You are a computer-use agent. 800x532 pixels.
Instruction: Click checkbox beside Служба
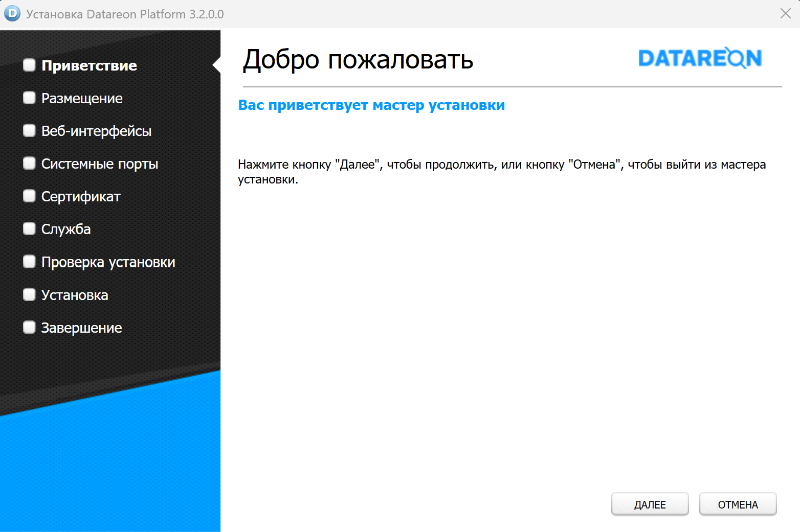pos(29,229)
